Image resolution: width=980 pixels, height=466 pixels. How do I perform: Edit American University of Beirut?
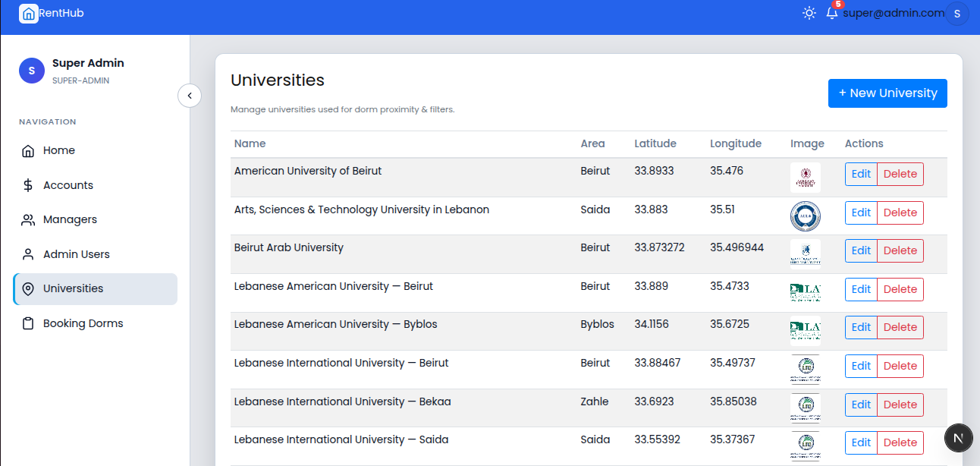(861, 174)
